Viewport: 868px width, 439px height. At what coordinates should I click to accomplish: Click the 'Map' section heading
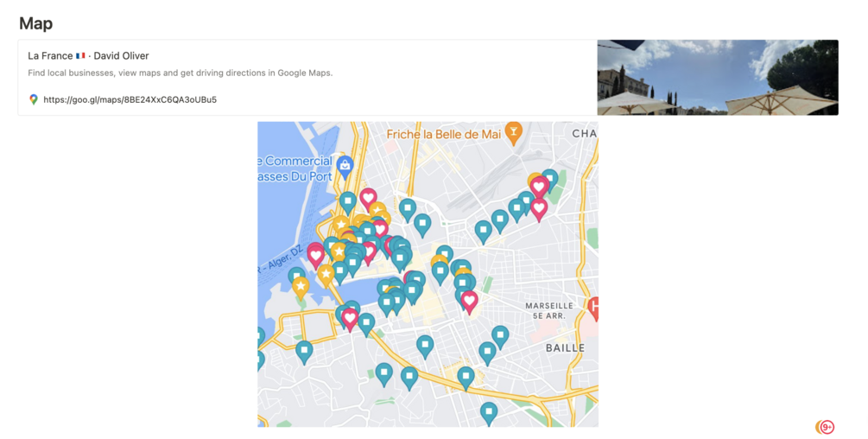pos(35,23)
